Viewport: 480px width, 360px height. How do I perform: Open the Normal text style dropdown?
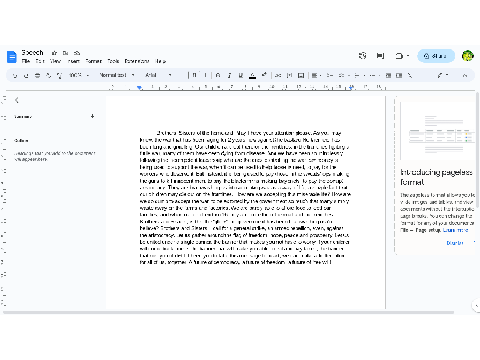[117, 75]
